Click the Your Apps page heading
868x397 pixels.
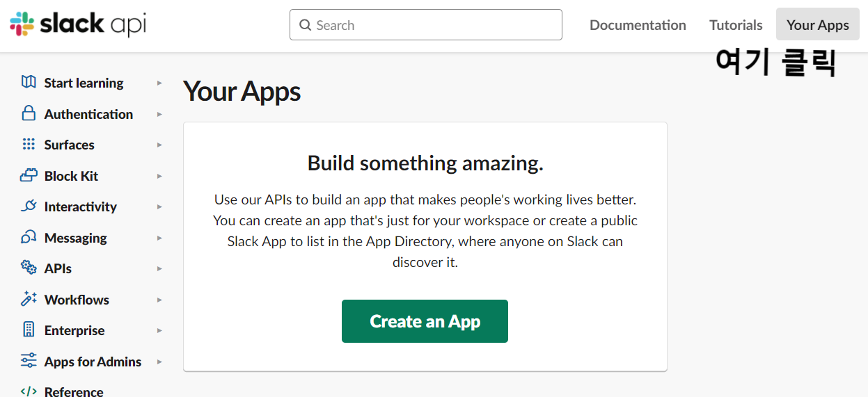click(x=242, y=92)
